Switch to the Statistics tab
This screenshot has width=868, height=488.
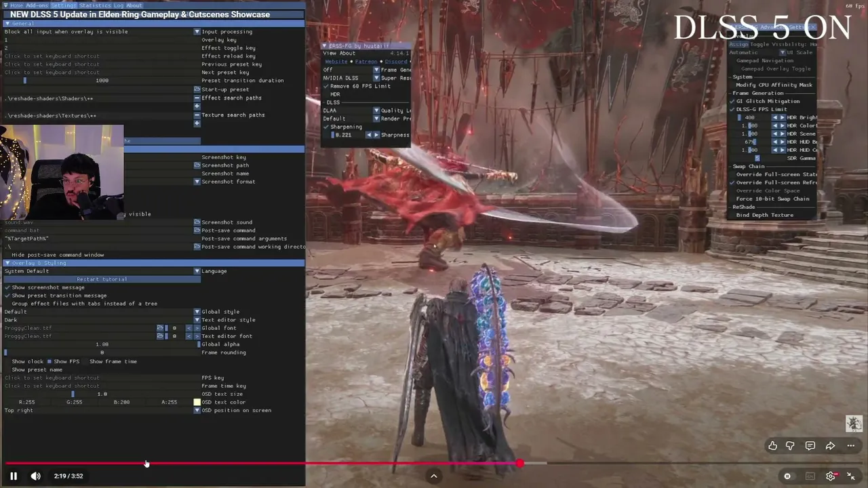95,5
